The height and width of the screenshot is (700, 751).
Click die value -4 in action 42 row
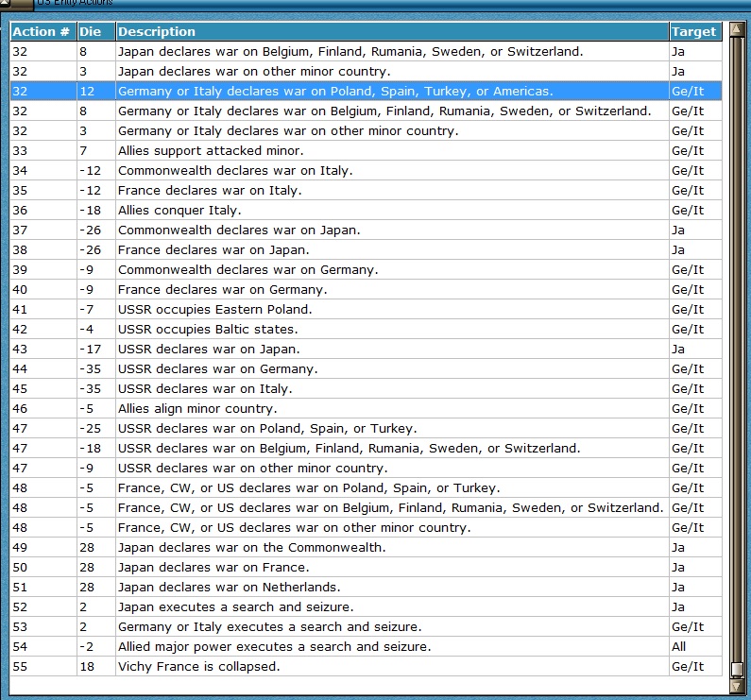pos(95,329)
